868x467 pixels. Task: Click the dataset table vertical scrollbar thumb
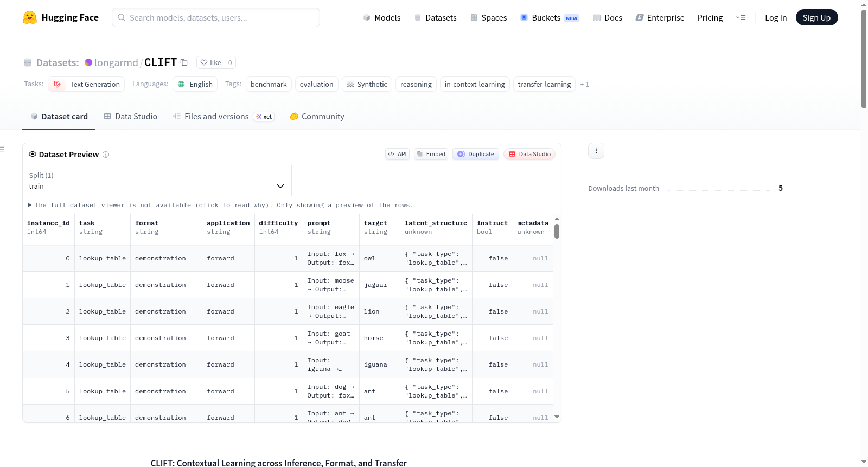557,231
